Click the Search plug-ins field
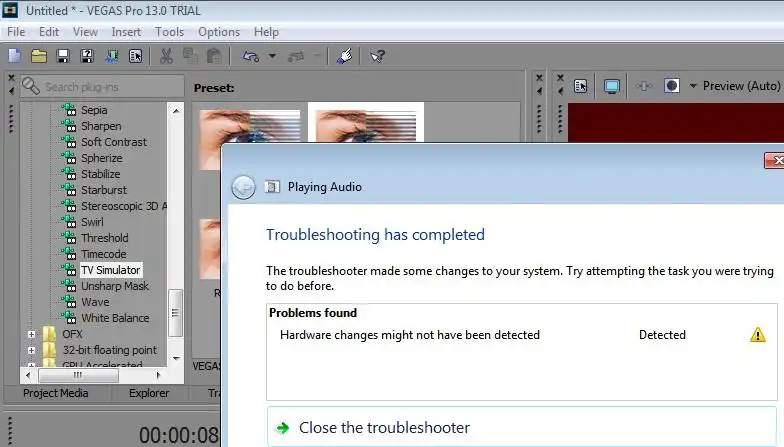 pyautogui.click(x=102, y=86)
